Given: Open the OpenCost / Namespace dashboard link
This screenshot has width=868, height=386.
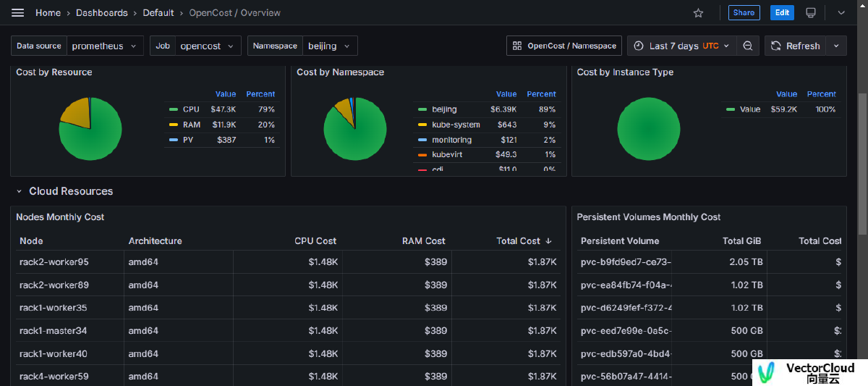Looking at the screenshot, I should [x=564, y=46].
